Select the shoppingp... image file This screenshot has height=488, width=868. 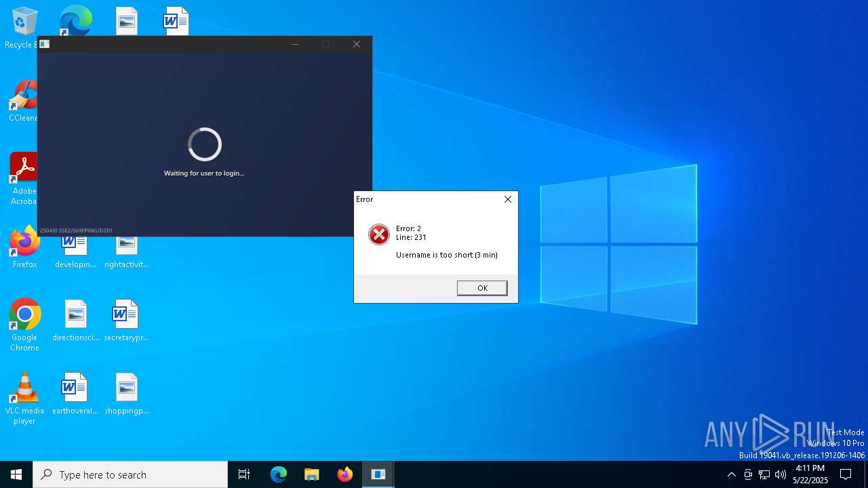click(x=126, y=394)
